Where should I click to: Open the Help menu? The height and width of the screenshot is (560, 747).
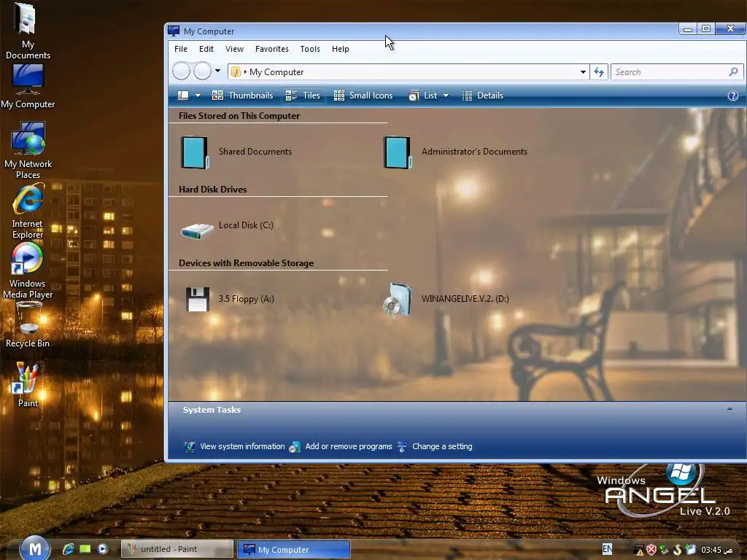[x=341, y=49]
